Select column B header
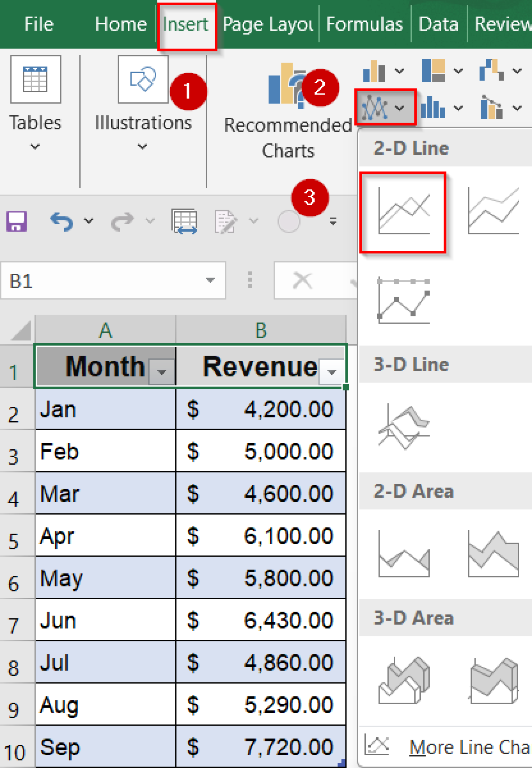This screenshot has height=768, width=532. pyautogui.click(x=261, y=330)
